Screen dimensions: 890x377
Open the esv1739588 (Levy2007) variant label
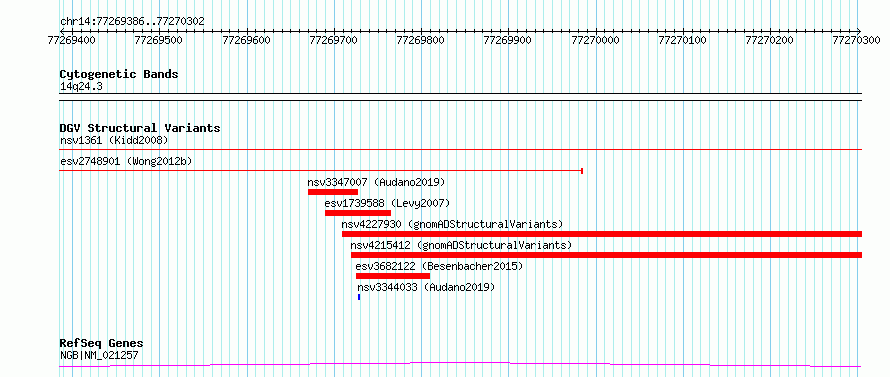pos(387,203)
